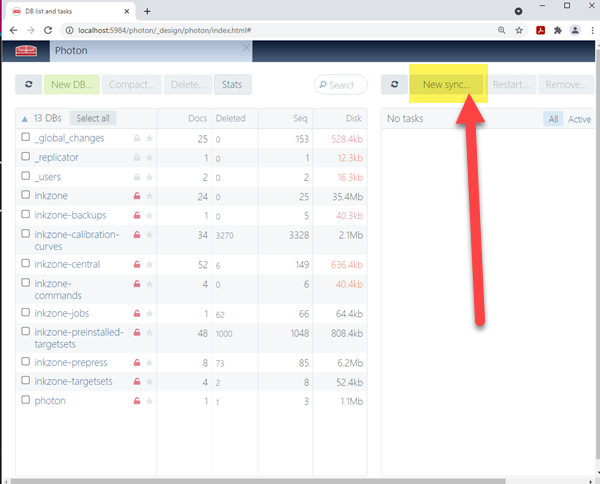Click the horizontal page scrollbar

click(x=258, y=481)
